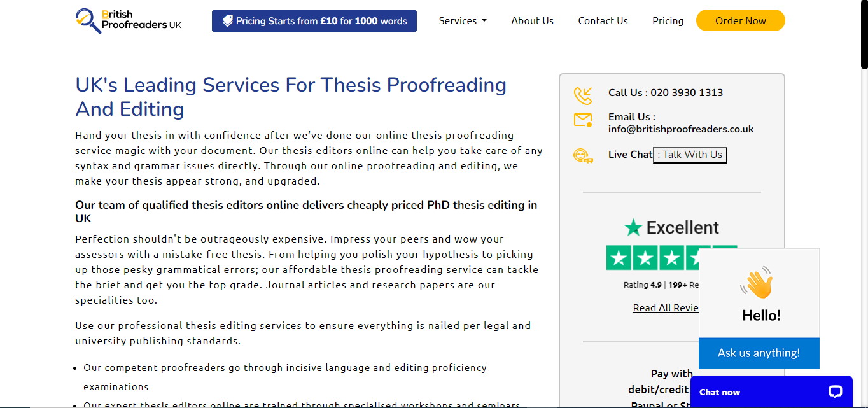
Task: Open the Read All Reviews link
Action: click(666, 307)
